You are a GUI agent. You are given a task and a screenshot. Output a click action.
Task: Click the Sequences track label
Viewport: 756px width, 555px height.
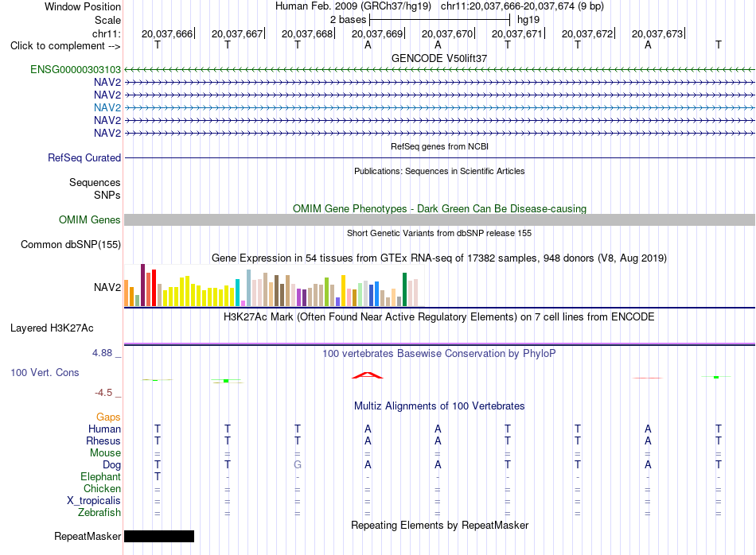coord(95,183)
